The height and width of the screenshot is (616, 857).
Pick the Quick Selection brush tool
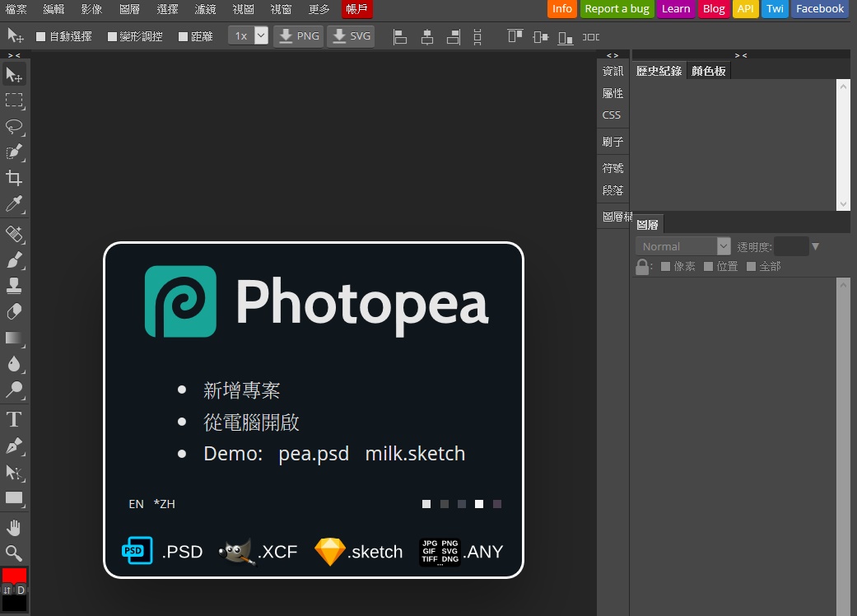pos(14,152)
